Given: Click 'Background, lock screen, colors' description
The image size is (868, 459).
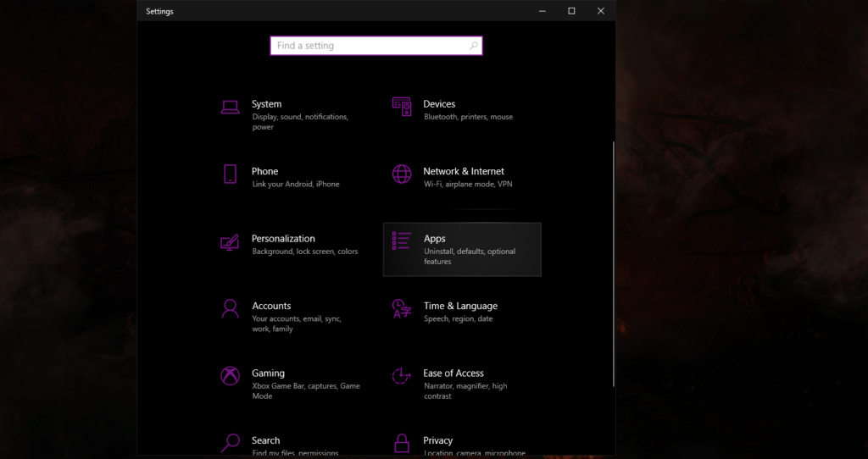Looking at the screenshot, I should click(305, 252).
